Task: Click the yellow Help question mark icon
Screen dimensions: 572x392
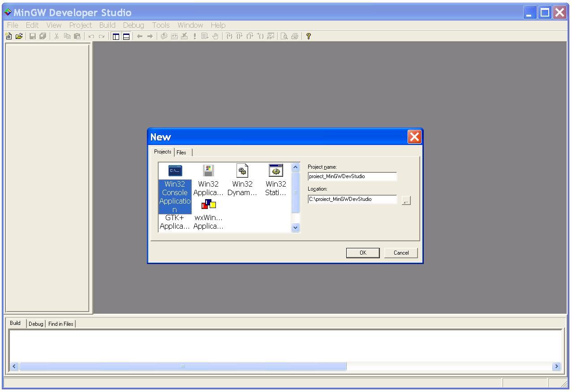Action: (x=308, y=36)
